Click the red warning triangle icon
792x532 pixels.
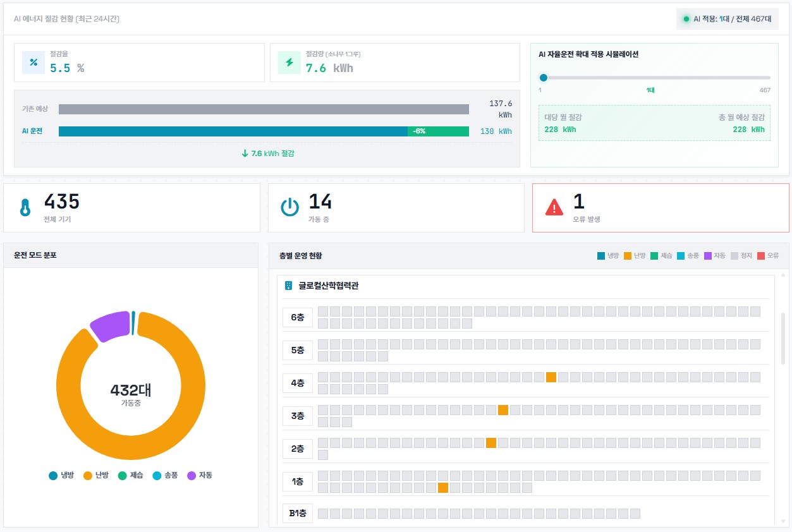coord(554,207)
